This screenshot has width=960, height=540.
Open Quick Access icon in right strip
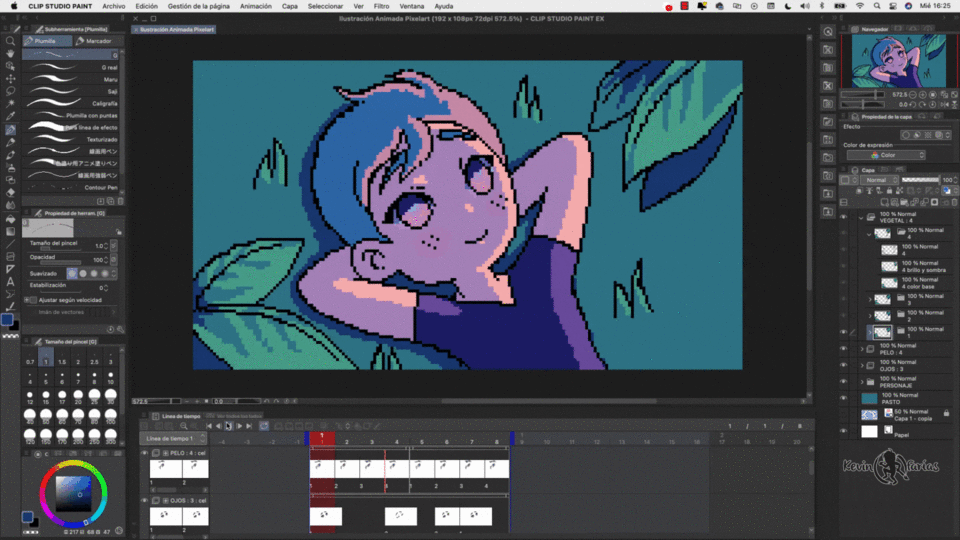click(828, 32)
